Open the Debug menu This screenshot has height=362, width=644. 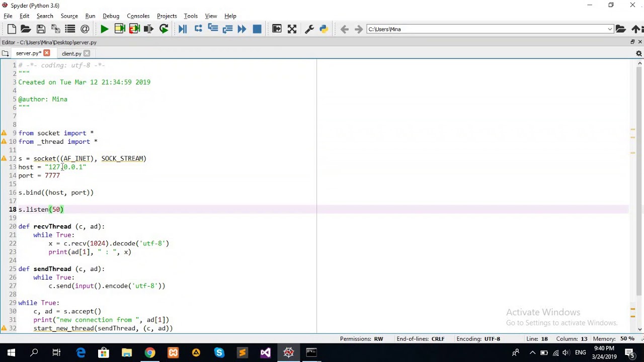(x=111, y=16)
